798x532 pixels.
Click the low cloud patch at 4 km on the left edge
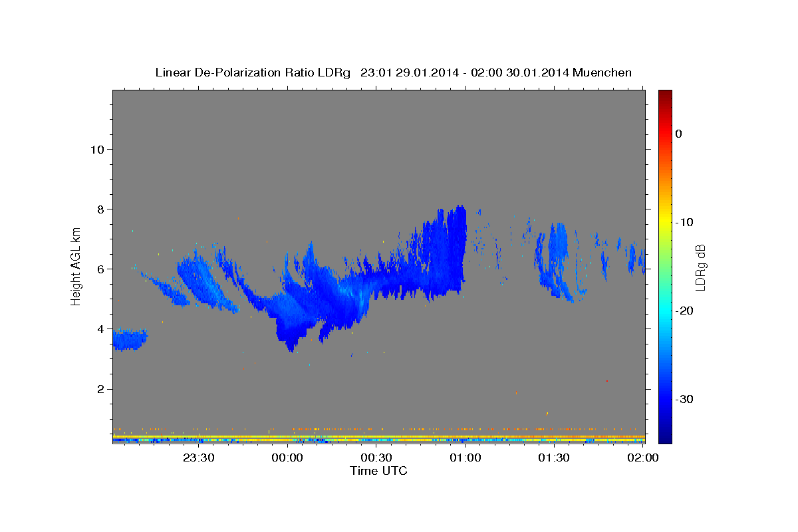tap(129, 339)
